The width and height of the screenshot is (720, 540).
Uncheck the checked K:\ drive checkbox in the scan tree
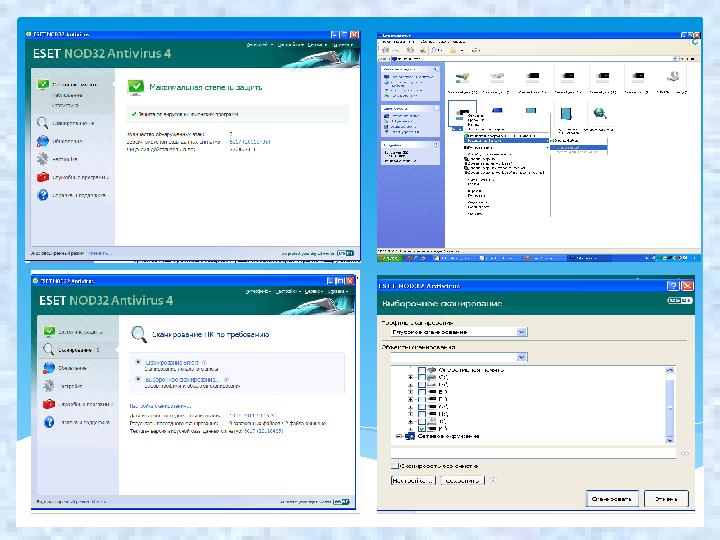422,429
